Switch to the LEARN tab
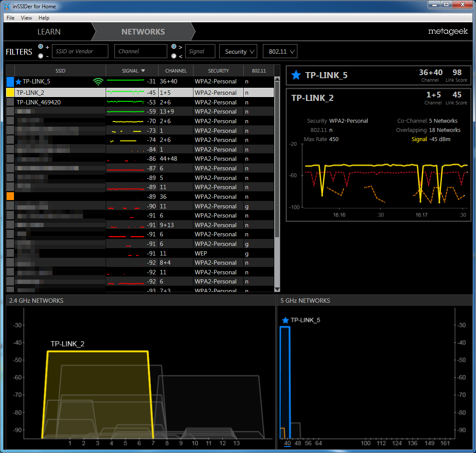Screen dimensions: 476x453 click(x=48, y=31)
